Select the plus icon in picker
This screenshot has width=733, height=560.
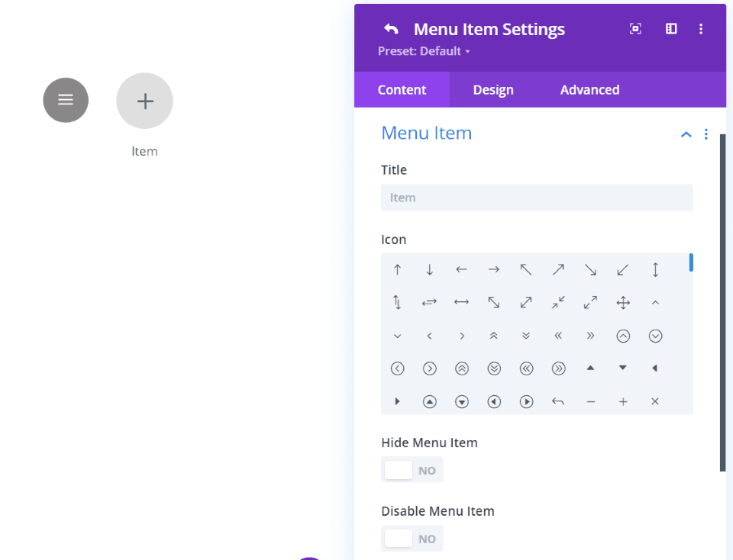click(623, 401)
